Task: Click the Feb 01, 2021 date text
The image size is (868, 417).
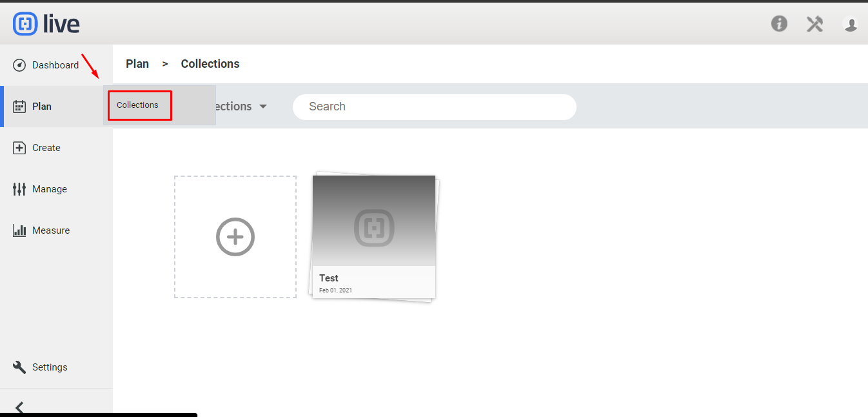Action: point(335,290)
